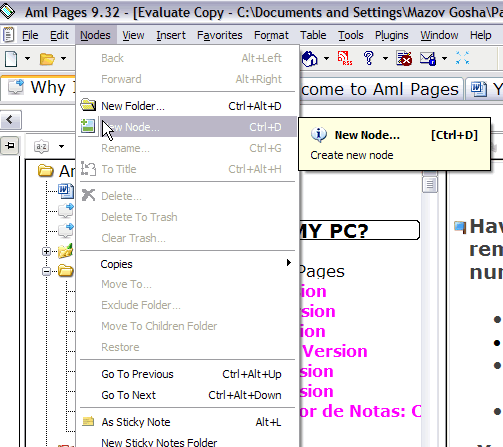Click the 'MY PC?' heading box
503x447 pixels.
359,230
